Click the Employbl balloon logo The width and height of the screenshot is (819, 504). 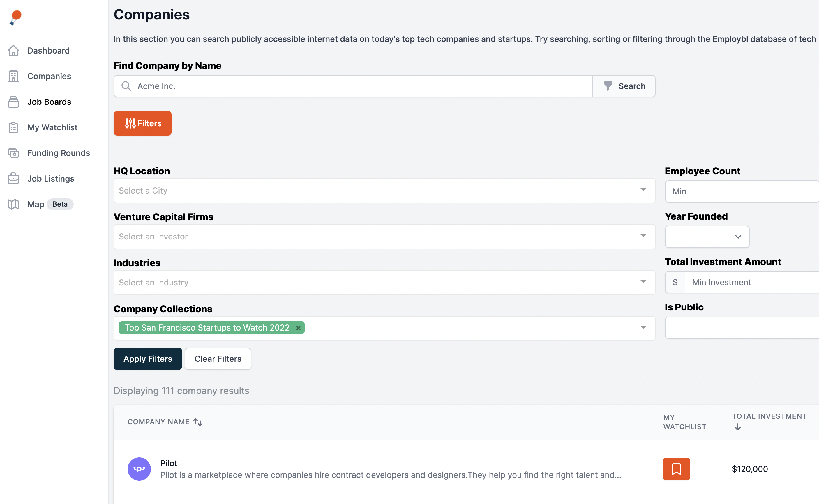[15, 17]
